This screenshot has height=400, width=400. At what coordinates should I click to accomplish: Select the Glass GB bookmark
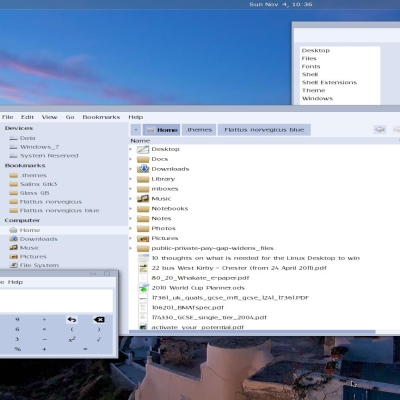tap(34, 193)
